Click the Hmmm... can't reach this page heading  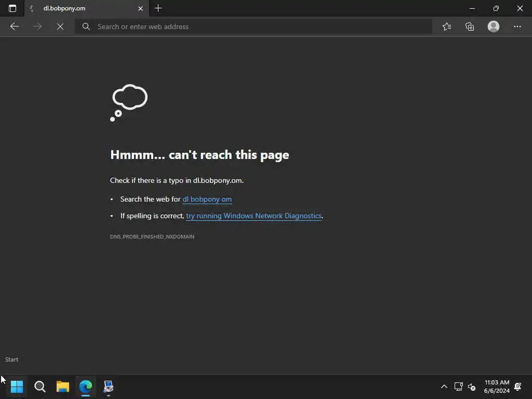tap(199, 155)
